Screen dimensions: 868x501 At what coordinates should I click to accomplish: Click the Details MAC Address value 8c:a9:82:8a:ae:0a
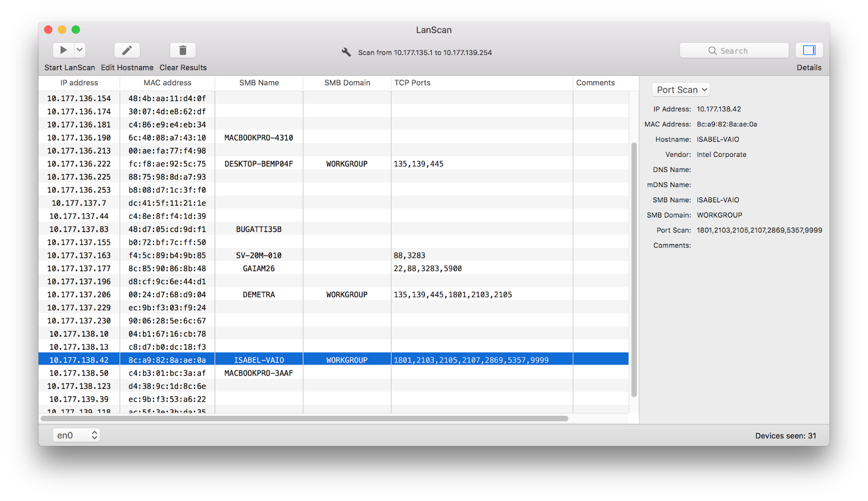(x=727, y=124)
